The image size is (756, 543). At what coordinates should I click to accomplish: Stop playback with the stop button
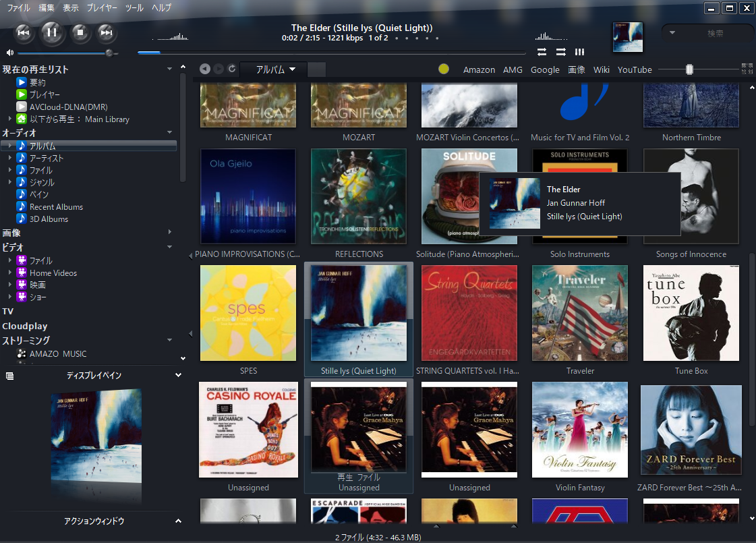click(x=80, y=32)
